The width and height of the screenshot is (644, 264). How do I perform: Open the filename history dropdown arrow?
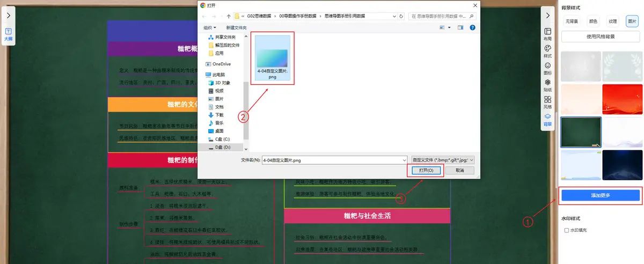tap(404, 160)
